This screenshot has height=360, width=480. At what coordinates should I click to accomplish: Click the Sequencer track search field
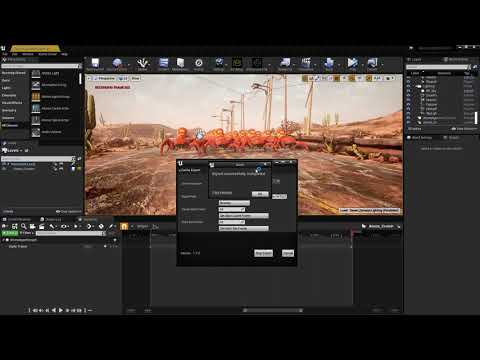pyautogui.click(x=70, y=233)
